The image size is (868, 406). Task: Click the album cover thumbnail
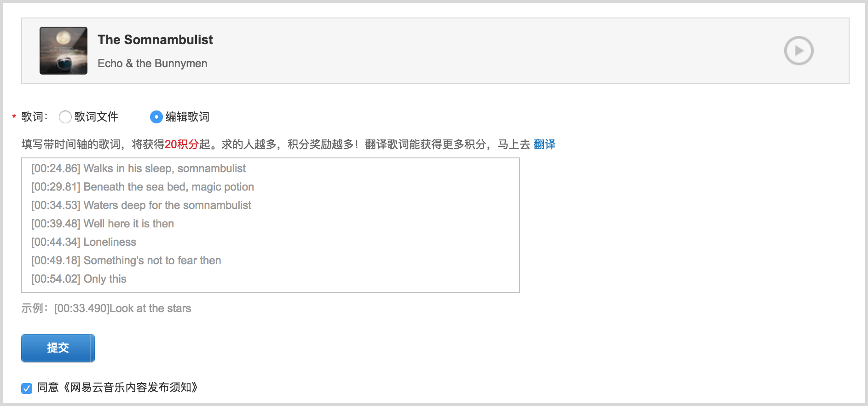click(64, 51)
